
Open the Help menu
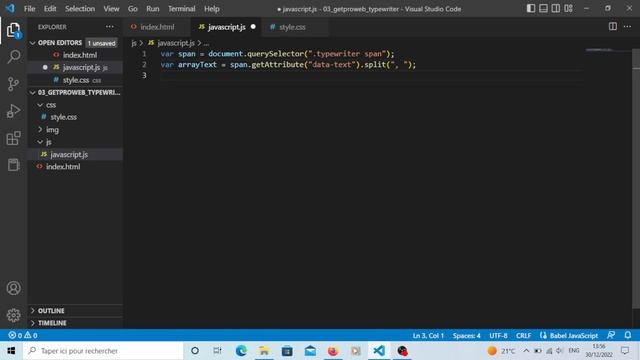pyautogui.click(x=211, y=9)
